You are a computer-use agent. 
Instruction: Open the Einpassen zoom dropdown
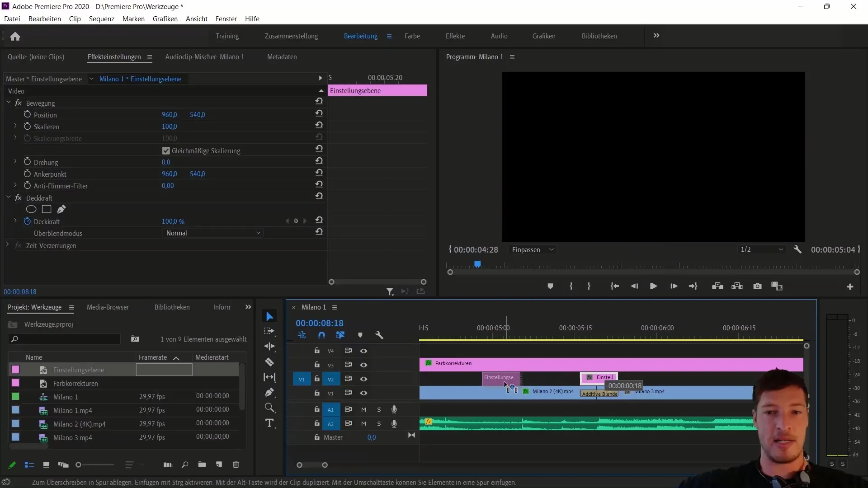[x=533, y=249]
